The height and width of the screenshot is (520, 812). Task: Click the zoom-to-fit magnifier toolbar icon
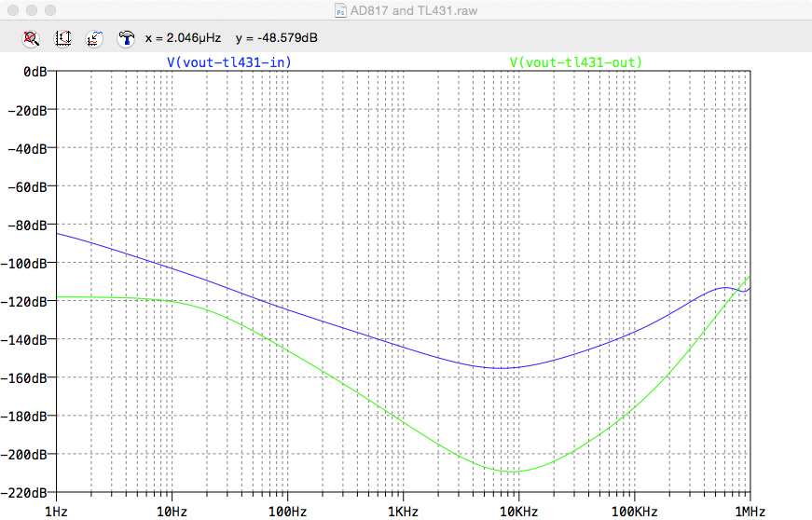coord(31,38)
